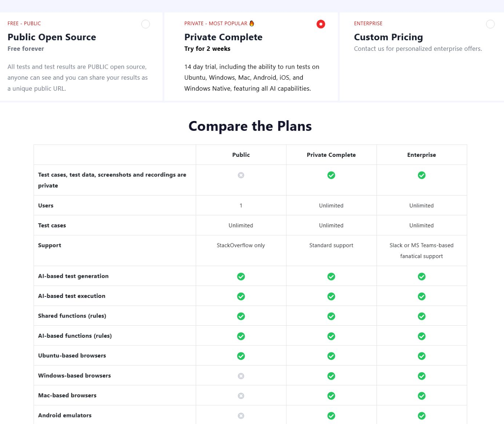Click the Public checkmark for AI-based test generation
Viewport: 504px width, 424px height.
point(241,276)
